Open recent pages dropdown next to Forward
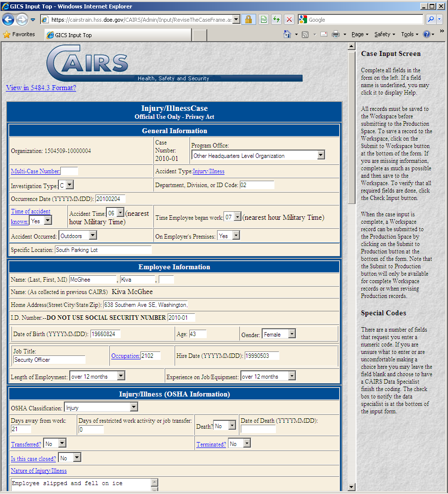 (x=33, y=20)
